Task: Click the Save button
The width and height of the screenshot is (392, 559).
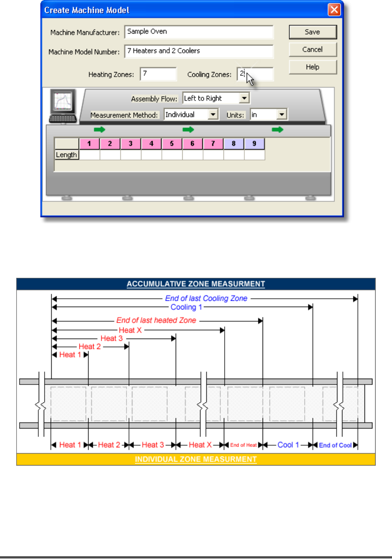Action: coord(313,32)
